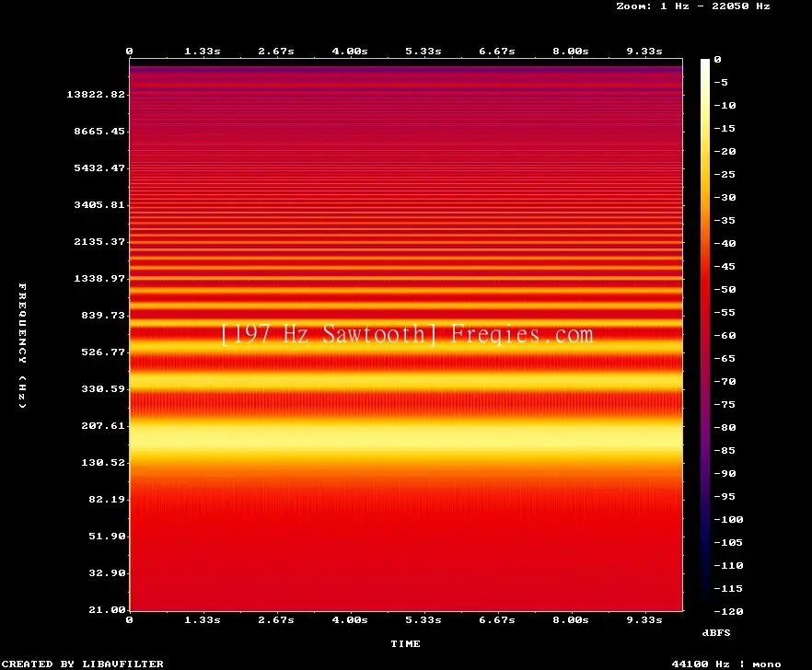Click the dBFS color gradient legend bar

pos(705,335)
